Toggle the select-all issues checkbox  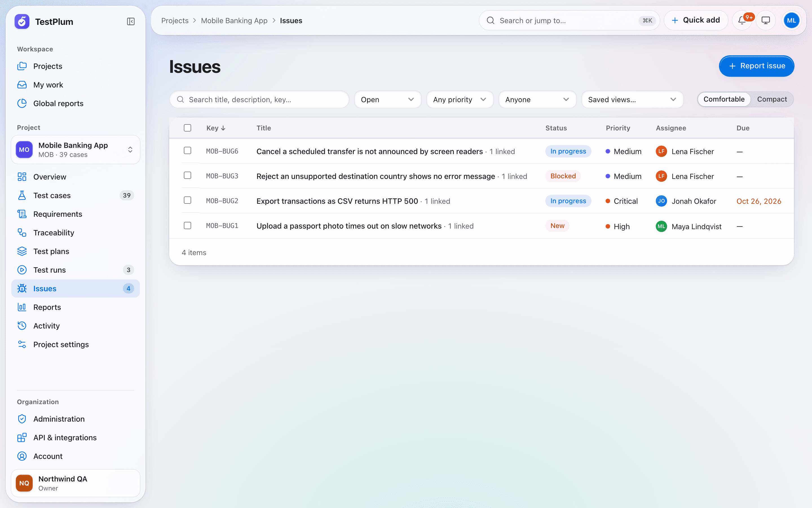187,128
